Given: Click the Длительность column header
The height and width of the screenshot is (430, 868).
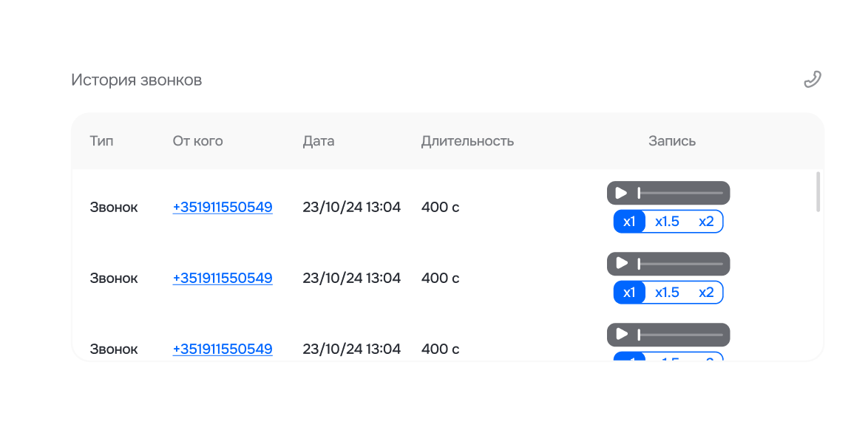Looking at the screenshot, I should [x=467, y=141].
